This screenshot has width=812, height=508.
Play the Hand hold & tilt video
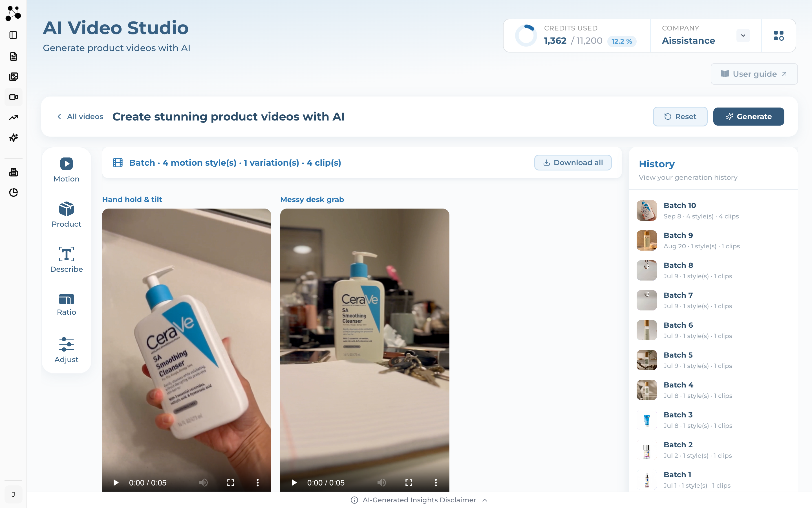coord(116,483)
